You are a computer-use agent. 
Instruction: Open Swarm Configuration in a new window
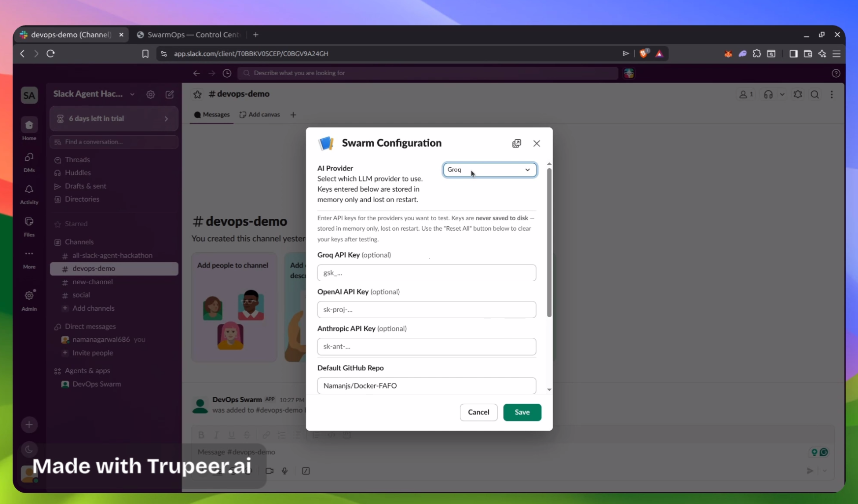point(517,144)
